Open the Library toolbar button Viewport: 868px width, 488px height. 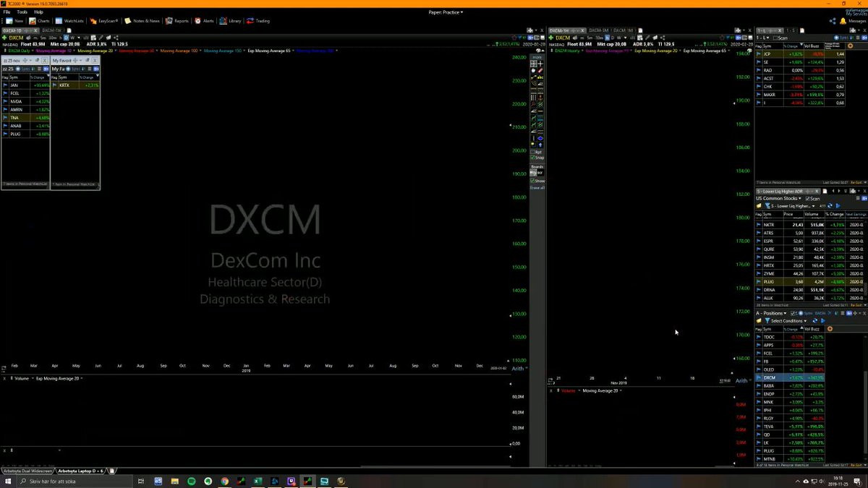[x=231, y=21]
